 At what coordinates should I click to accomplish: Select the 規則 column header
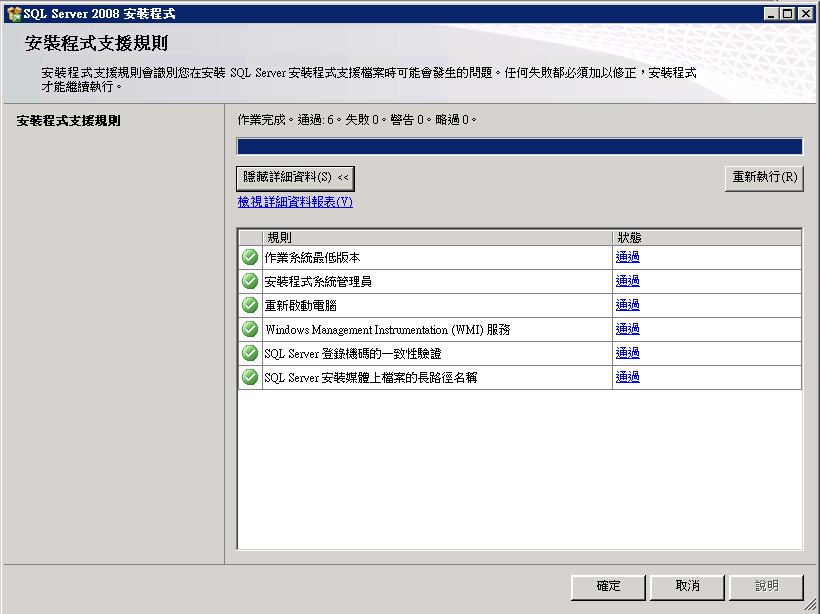pyautogui.click(x=437, y=238)
